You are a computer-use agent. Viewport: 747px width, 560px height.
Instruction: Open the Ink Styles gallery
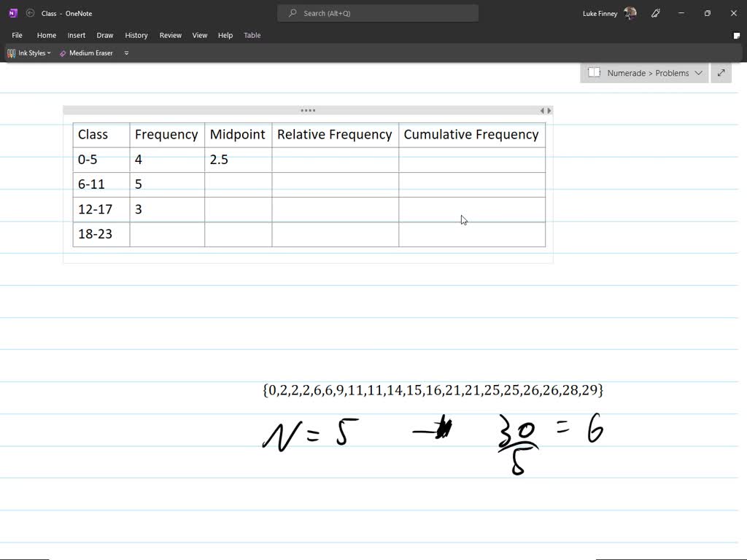[x=28, y=52]
